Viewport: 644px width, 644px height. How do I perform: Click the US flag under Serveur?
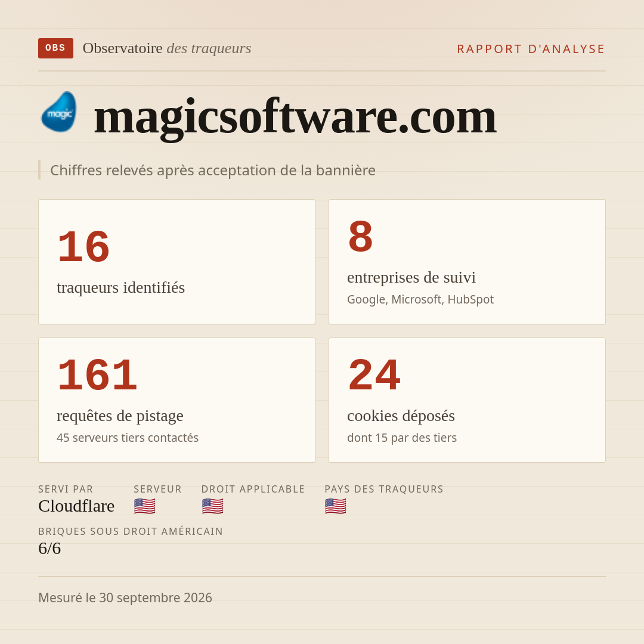(x=144, y=506)
